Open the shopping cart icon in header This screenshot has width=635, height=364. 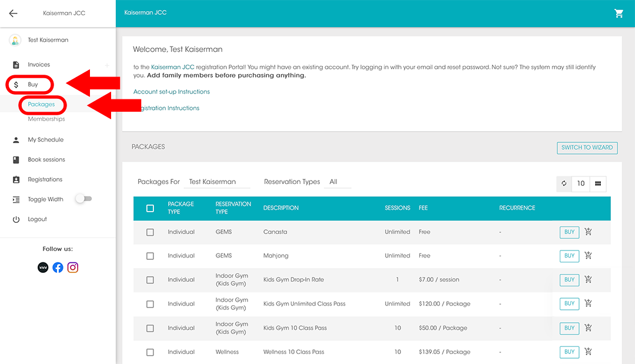pyautogui.click(x=619, y=13)
